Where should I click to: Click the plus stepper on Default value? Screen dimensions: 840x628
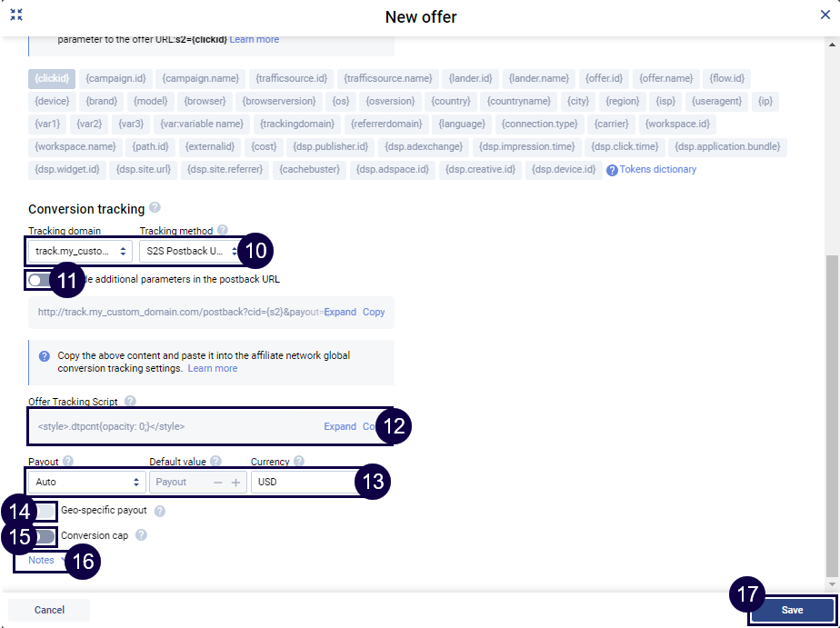[x=235, y=483]
